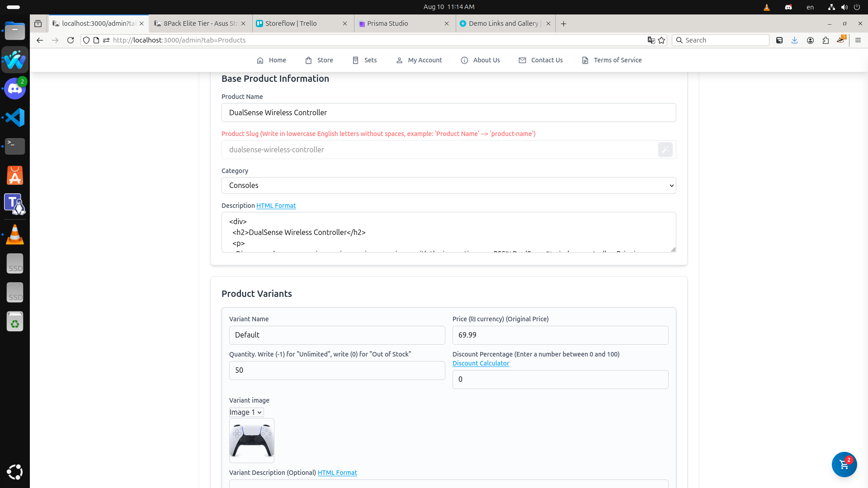This screenshot has width=868, height=488.
Task: Open Contact Us page
Action: [541, 60]
